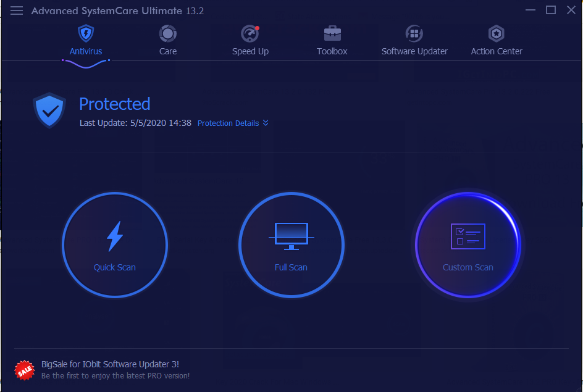The width and height of the screenshot is (583, 392).
Task: Click 'Be the first to enjoy the latest PRO version!'
Action: point(115,376)
